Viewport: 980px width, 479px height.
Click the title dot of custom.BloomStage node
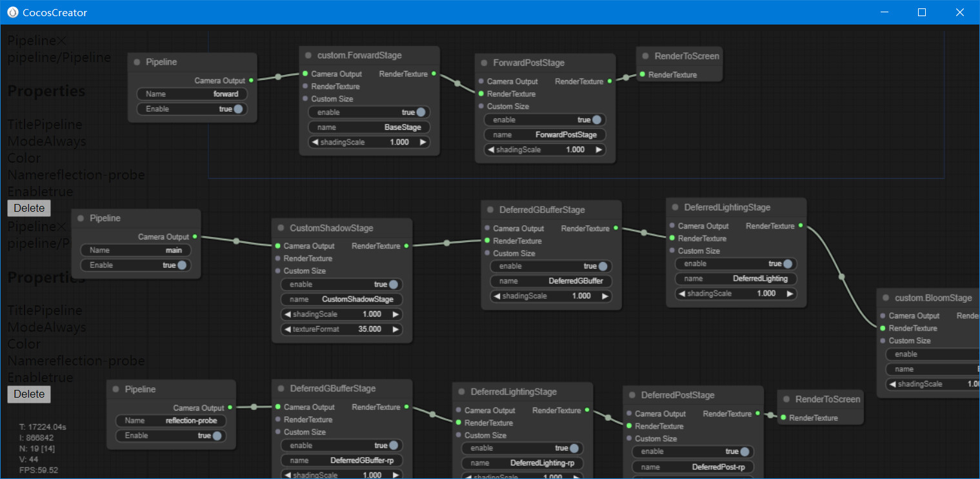point(886,298)
